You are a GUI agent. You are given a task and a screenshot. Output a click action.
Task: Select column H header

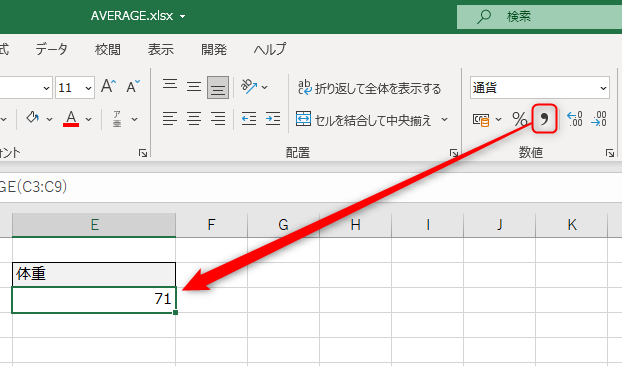[355, 225]
